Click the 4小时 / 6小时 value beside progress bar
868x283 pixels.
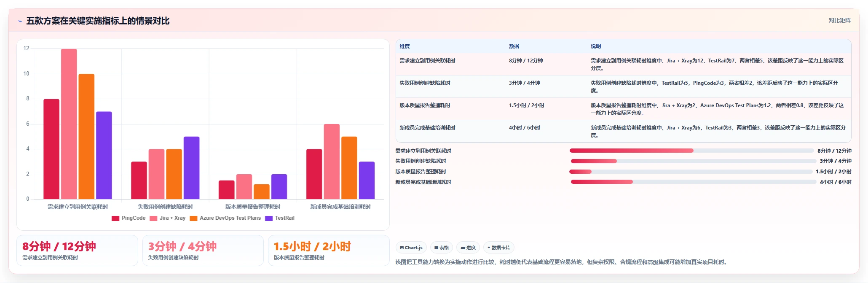(x=836, y=182)
